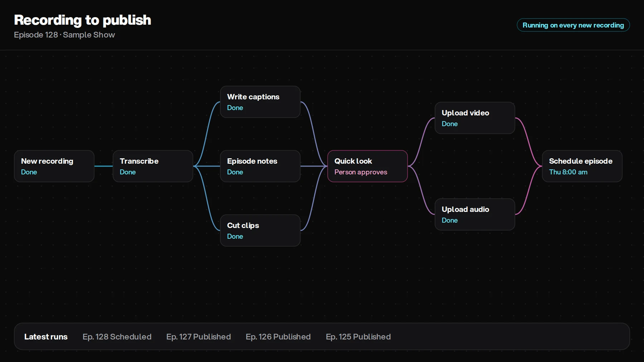View the Ep. 126 Published run
644x362 pixels.
coord(278,337)
